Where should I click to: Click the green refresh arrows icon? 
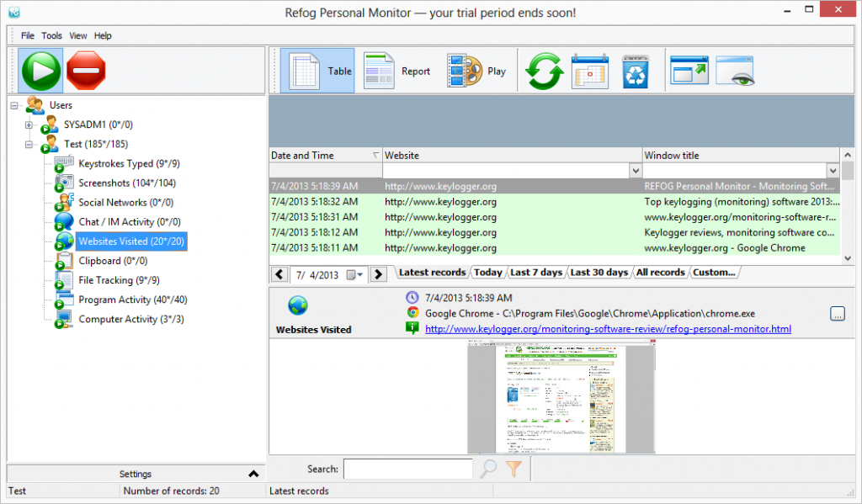(x=544, y=72)
